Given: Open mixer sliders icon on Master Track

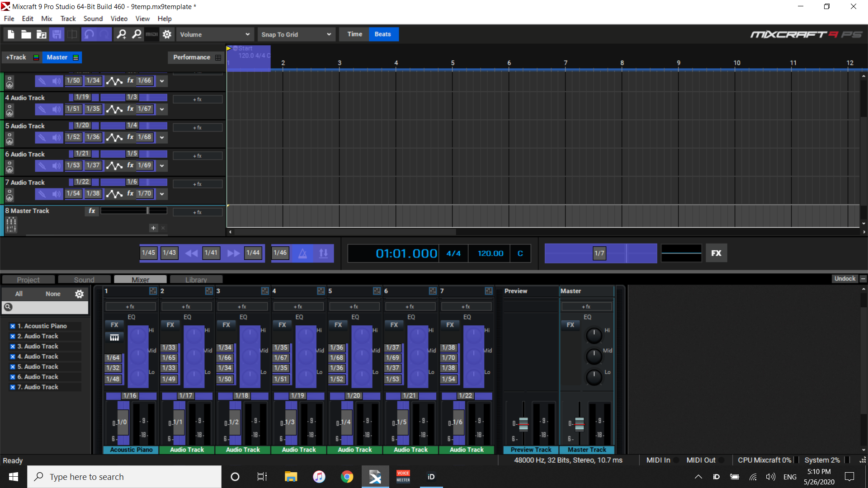Looking at the screenshot, I should coord(11,225).
